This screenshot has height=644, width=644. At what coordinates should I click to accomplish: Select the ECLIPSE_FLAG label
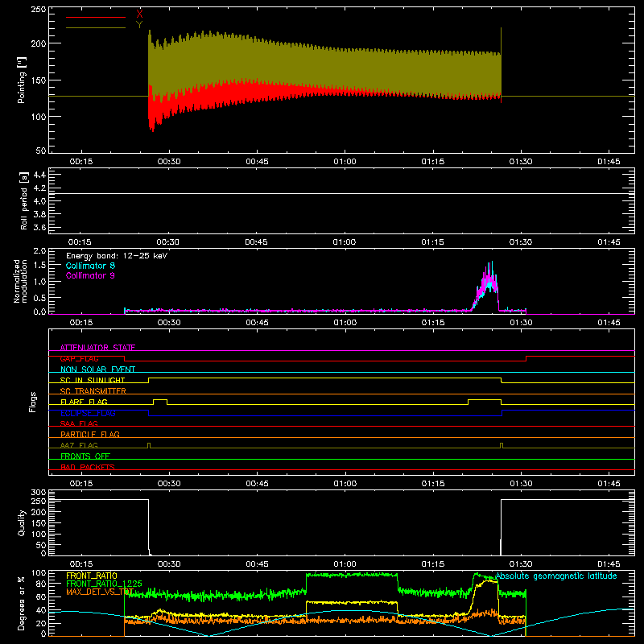(x=88, y=413)
